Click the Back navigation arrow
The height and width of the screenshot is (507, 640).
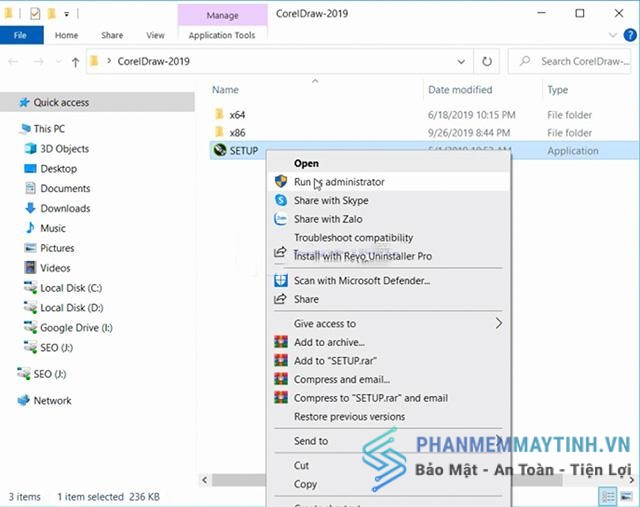point(13,62)
